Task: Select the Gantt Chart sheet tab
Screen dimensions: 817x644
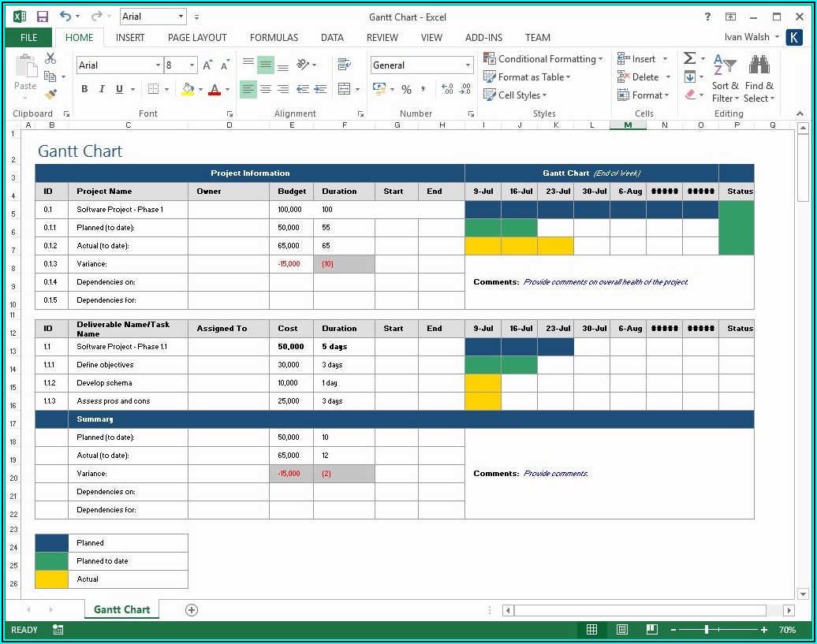Action: [122, 609]
